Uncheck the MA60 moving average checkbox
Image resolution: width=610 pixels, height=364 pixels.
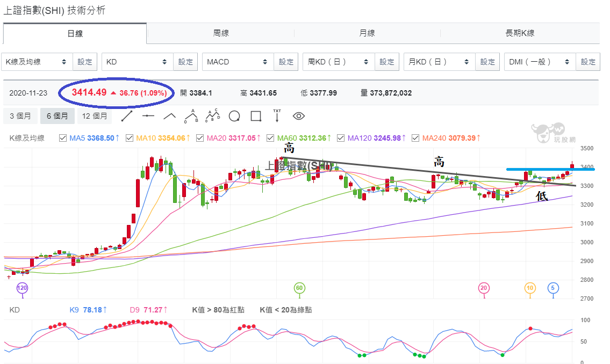pos(270,138)
